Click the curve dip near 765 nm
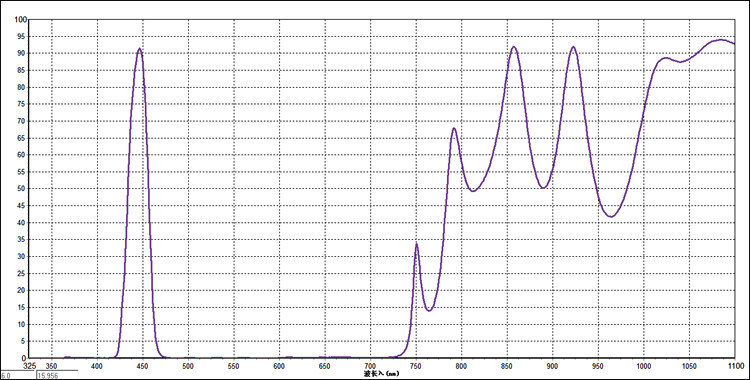This screenshot has width=750, height=380. [429, 311]
